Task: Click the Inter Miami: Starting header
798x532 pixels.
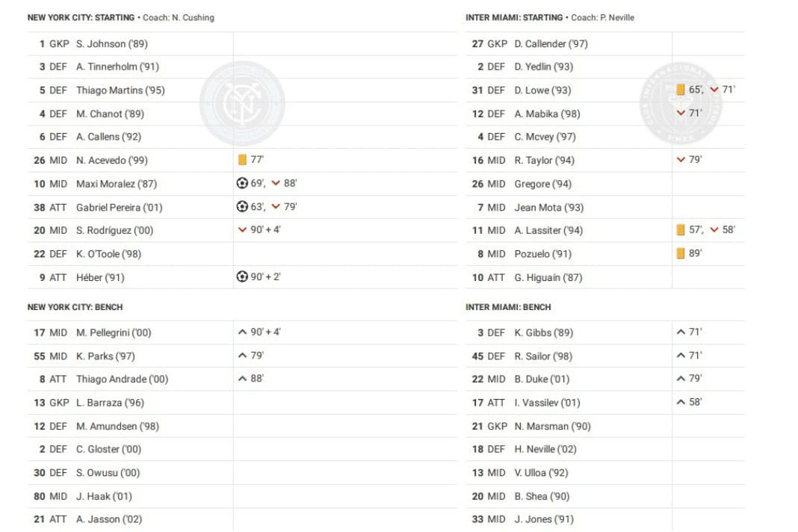Action: click(x=514, y=18)
